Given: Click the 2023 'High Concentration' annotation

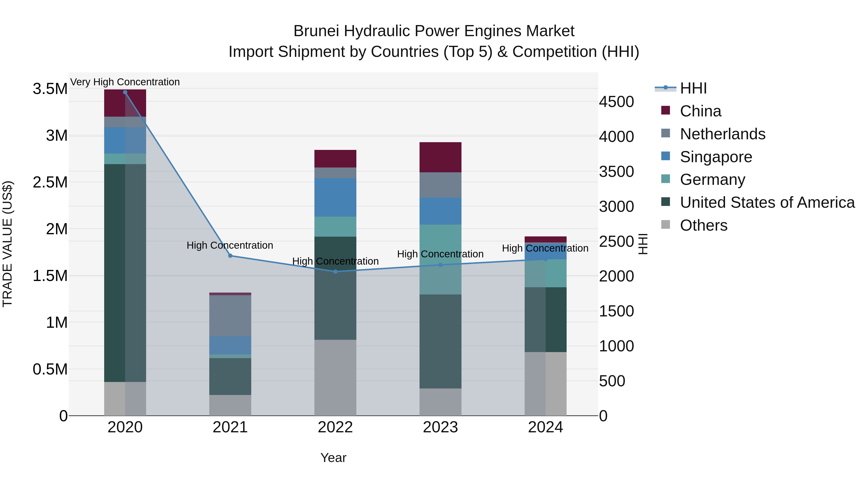Looking at the screenshot, I should 441,254.
